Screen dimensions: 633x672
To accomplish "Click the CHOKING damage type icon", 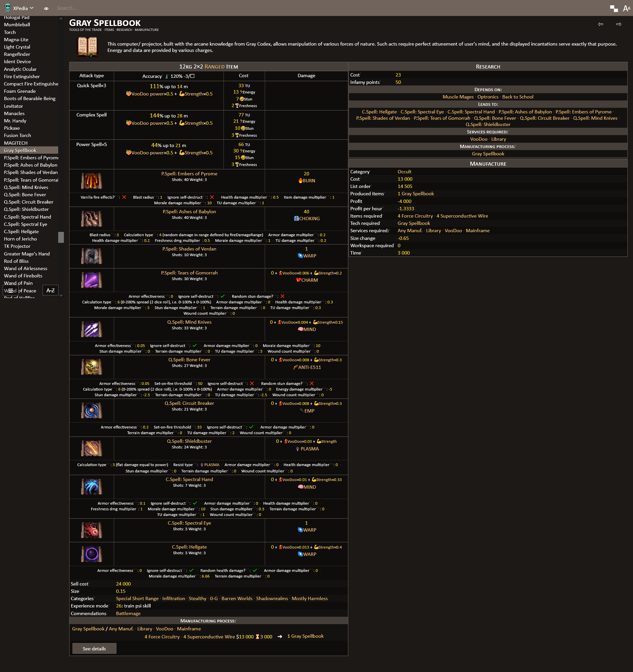I will pos(296,218).
